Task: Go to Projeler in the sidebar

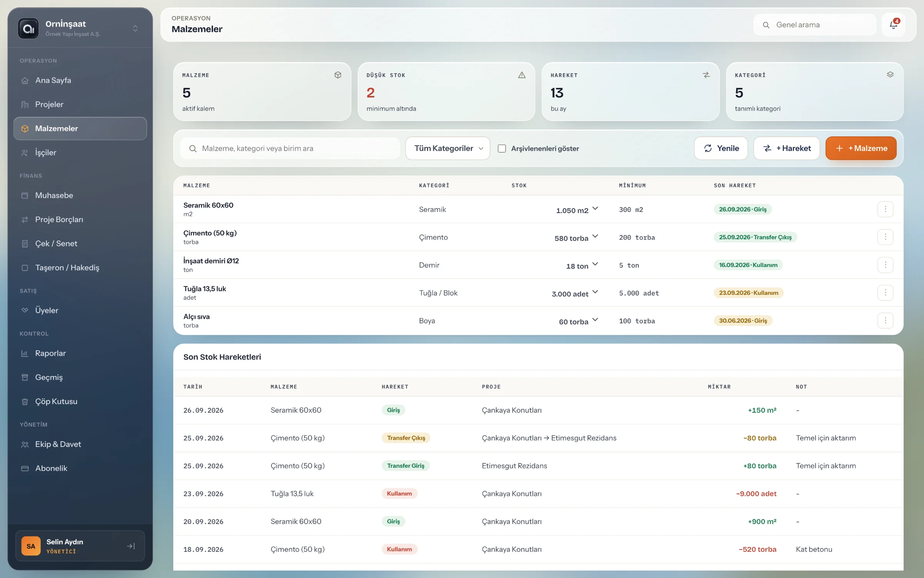Action: [80, 104]
